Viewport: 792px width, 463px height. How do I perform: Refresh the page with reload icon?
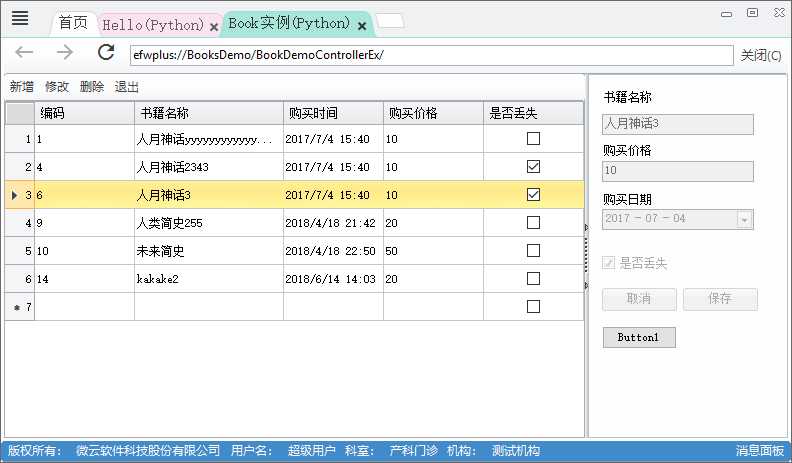click(106, 53)
